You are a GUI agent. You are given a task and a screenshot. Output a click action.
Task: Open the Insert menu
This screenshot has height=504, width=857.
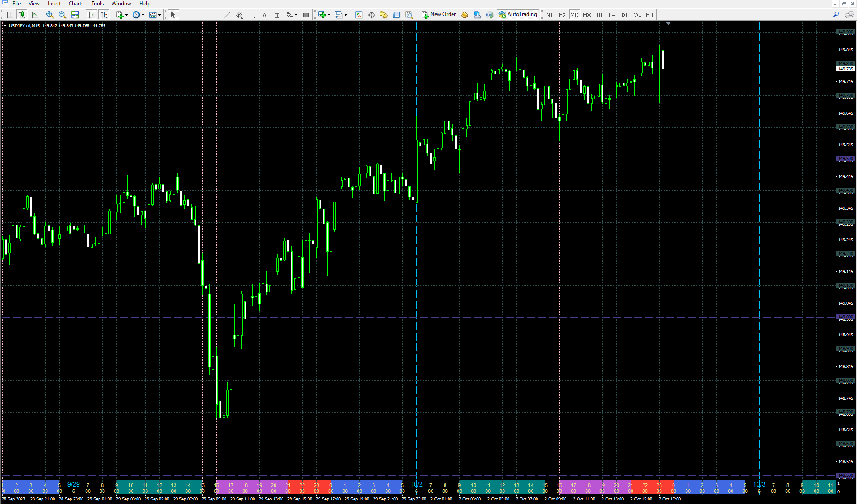tap(54, 4)
